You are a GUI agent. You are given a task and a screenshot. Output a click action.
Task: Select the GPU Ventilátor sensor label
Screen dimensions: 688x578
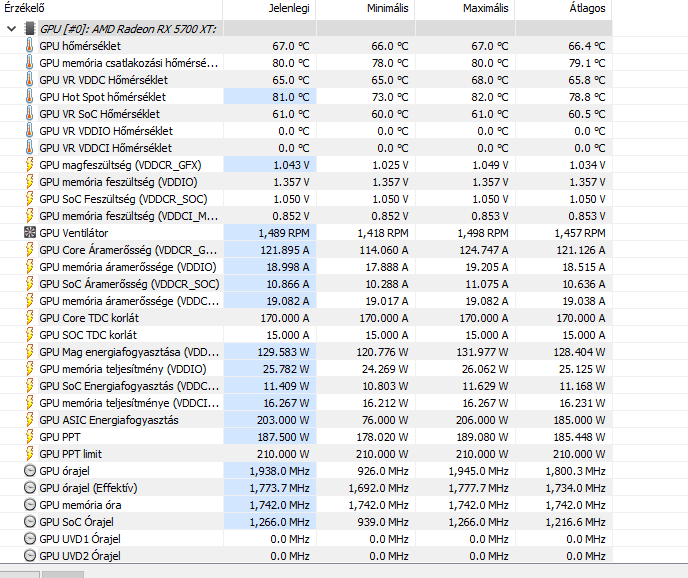(73, 233)
